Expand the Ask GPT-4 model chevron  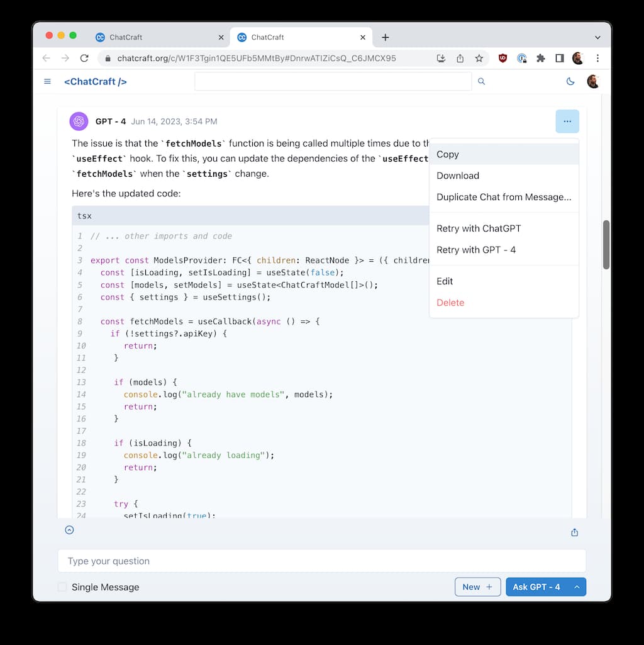coord(577,587)
